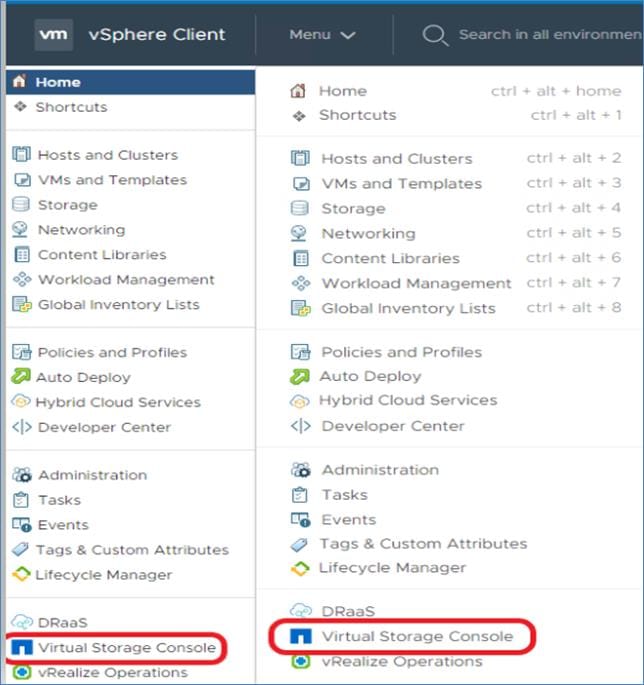
Task: Click the search magnifier icon
Action: [x=435, y=35]
